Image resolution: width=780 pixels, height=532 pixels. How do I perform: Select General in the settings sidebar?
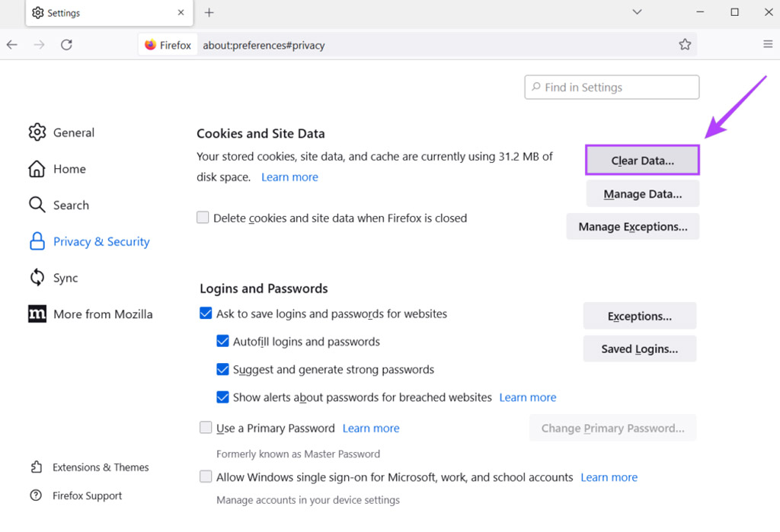(x=73, y=132)
